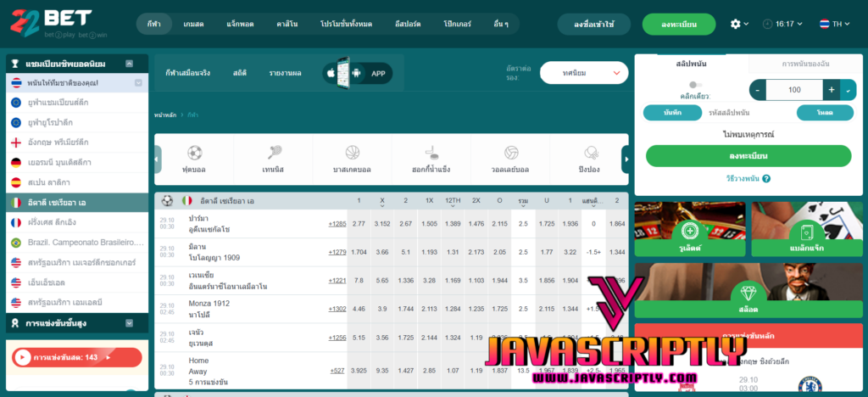The image size is (868, 397).
Task: Open the กีฬา main menu
Action: (154, 24)
